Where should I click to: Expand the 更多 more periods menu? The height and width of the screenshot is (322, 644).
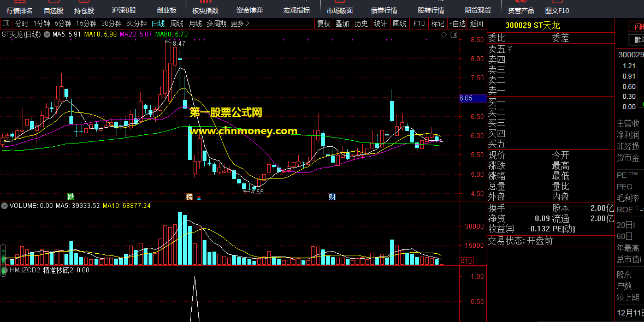coord(240,24)
